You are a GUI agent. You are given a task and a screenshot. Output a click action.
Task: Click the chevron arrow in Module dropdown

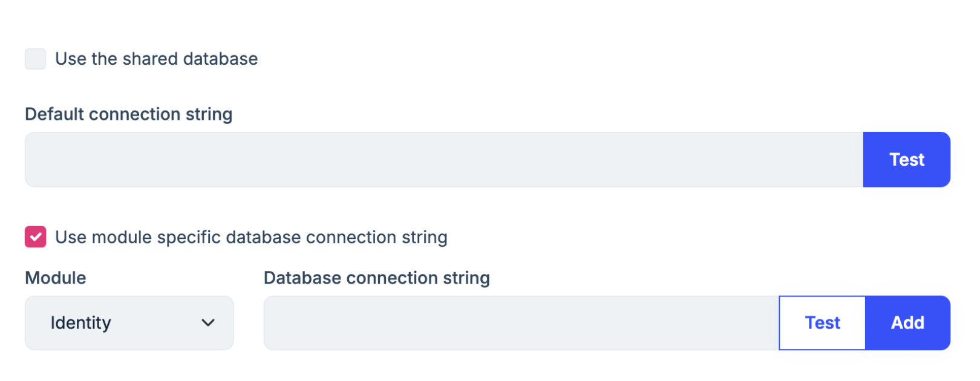208,323
